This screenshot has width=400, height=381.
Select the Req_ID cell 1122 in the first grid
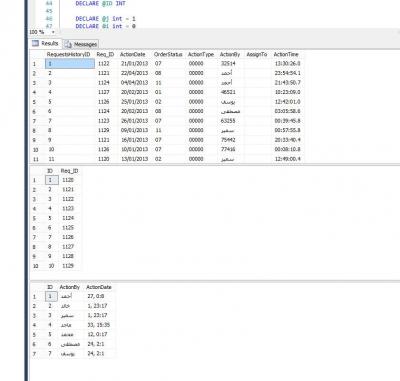[x=106, y=63]
